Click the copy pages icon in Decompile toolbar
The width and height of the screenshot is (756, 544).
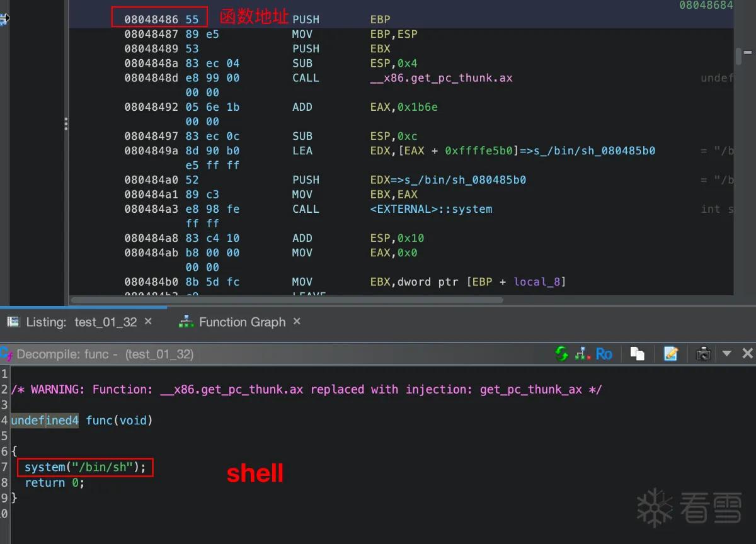pyautogui.click(x=637, y=354)
